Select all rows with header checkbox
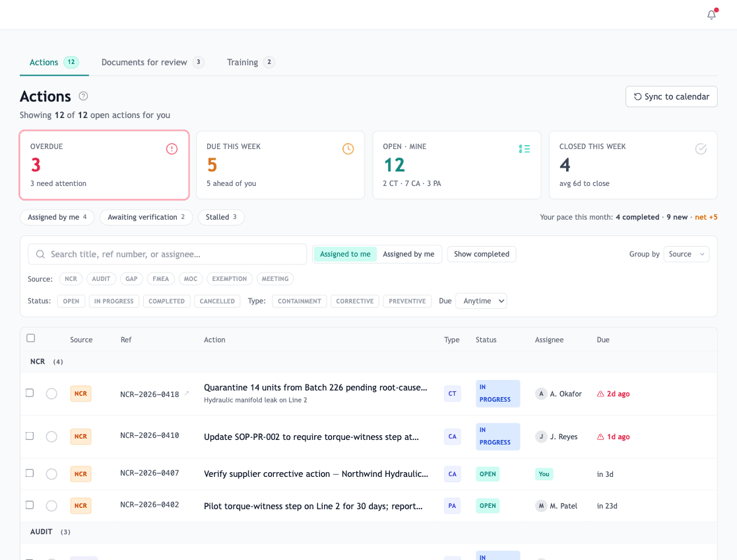This screenshot has height=560, width=737. [x=31, y=338]
